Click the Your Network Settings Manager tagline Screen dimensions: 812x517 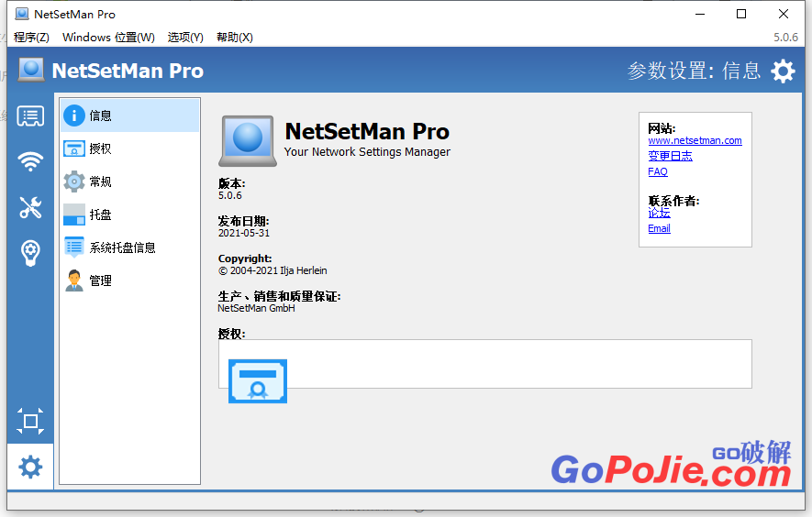pyautogui.click(x=367, y=152)
